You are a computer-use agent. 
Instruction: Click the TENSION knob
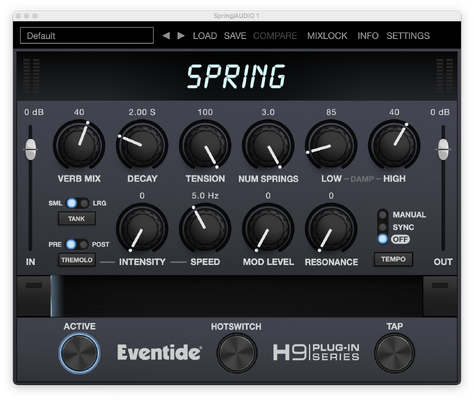205,145
